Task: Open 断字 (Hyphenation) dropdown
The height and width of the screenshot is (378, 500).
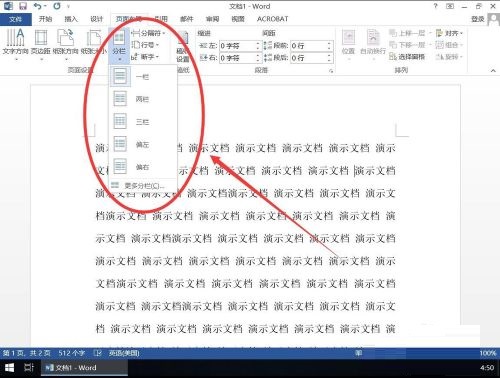Action: (x=146, y=57)
